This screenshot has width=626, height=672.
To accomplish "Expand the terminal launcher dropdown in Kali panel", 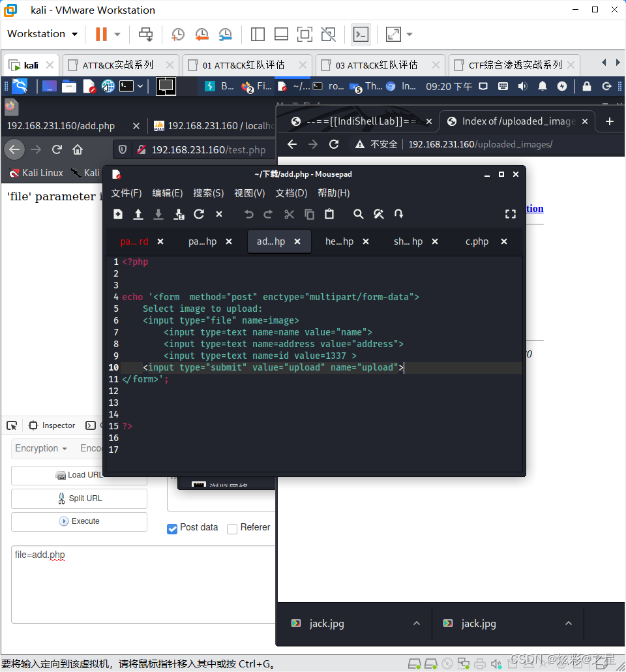I will (140, 87).
